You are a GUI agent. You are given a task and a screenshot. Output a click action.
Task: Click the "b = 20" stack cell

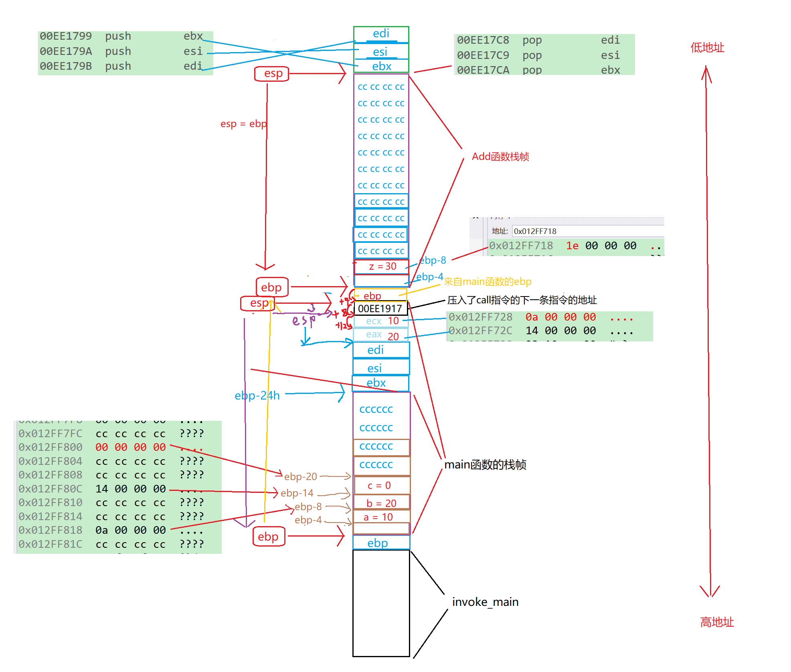click(382, 503)
